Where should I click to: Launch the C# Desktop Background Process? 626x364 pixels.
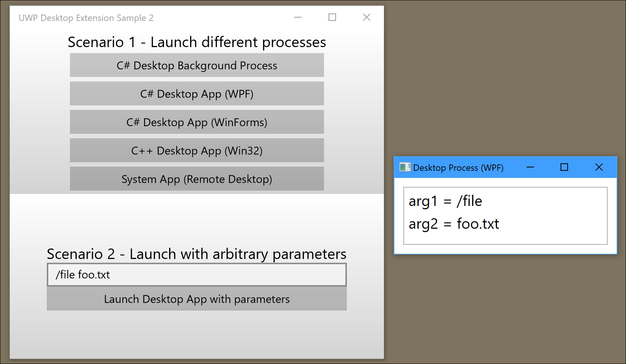click(x=196, y=65)
